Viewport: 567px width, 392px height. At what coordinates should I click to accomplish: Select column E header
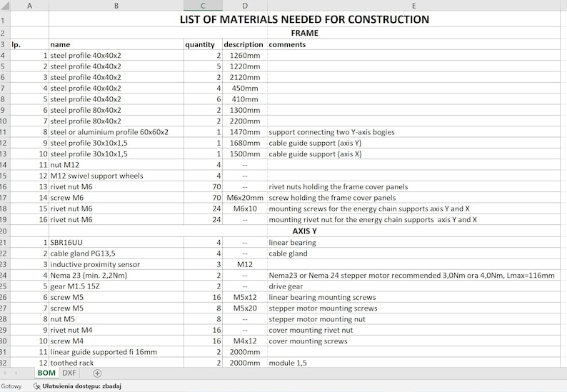(413, 6)
